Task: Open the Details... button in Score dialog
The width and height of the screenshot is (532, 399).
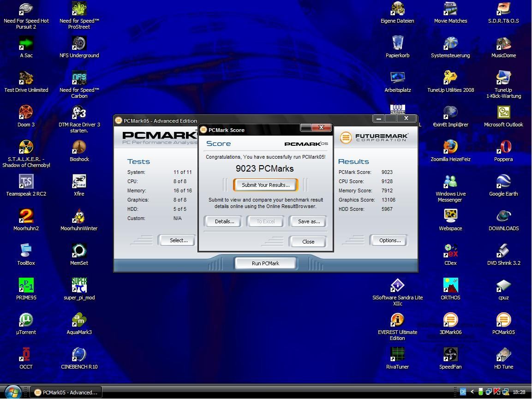Action: pyautogui.click(x=224, y=221)
